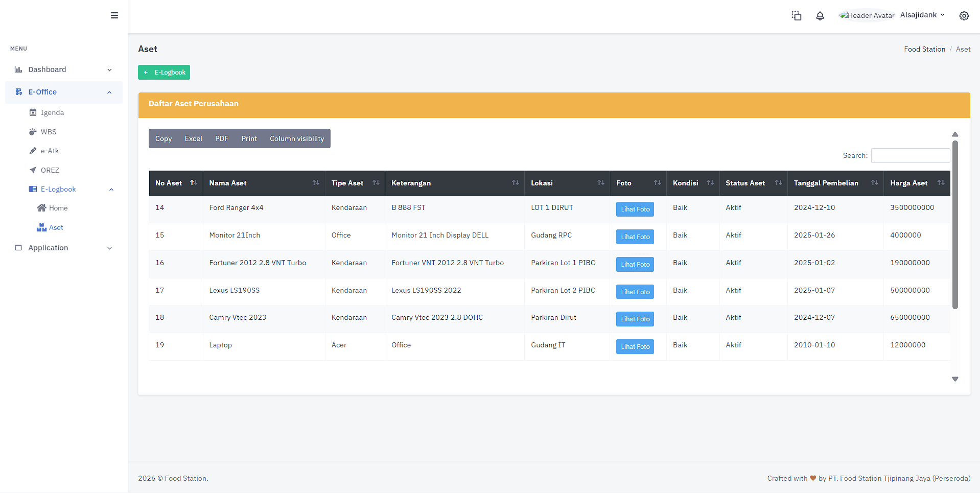
Task: Open the settings gear icon
Action: pyautogui.click(x=964, y=16)
